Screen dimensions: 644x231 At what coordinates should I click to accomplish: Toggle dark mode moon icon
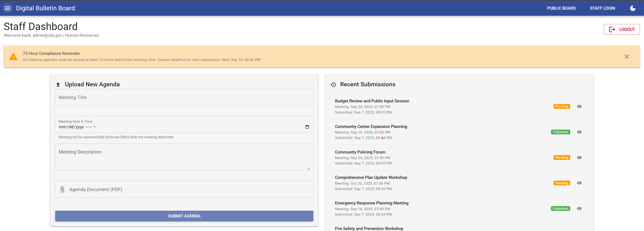632,8
